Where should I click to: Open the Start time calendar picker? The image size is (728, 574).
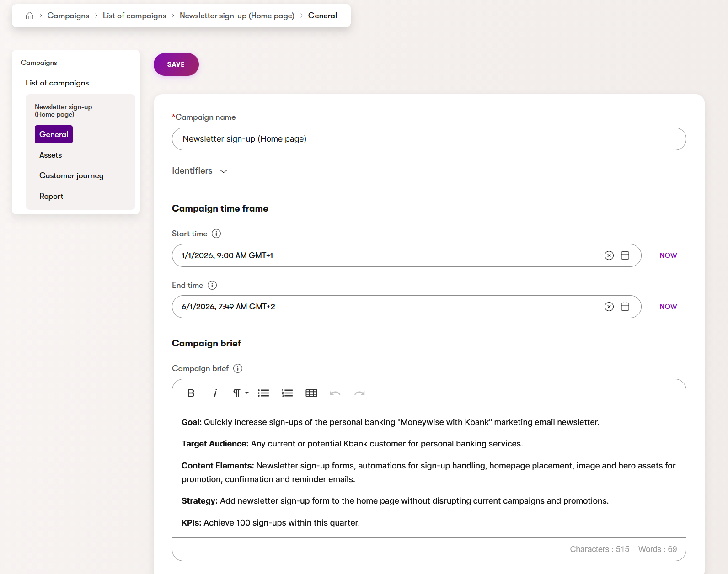[x=625, y=255]
